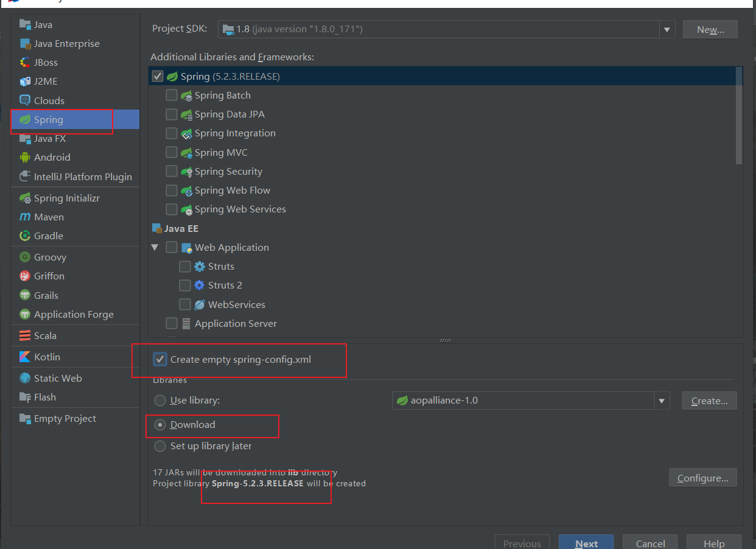Enable the Spring MVC checkbox
This screenshot has width=756, height=549.
(172, 152)
